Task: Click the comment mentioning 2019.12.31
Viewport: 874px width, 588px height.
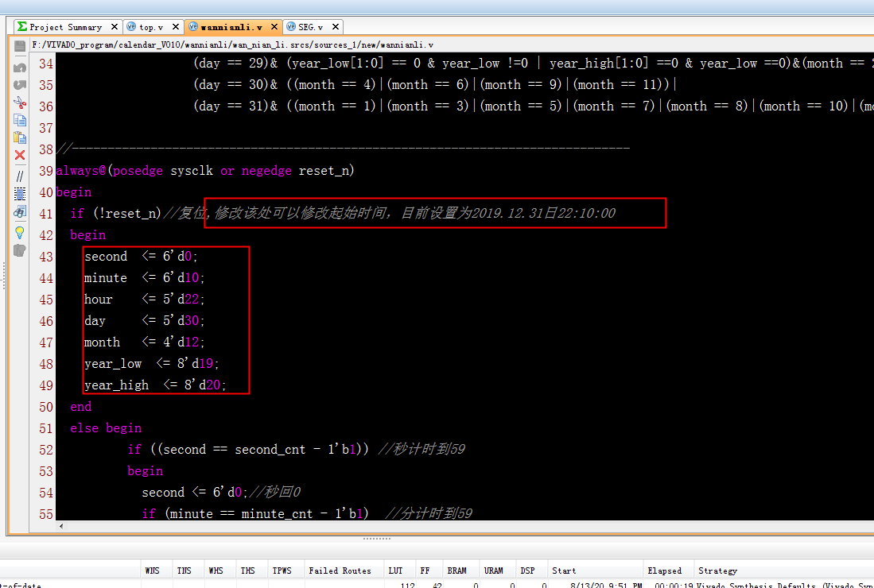Action: (x=389, y=213)
